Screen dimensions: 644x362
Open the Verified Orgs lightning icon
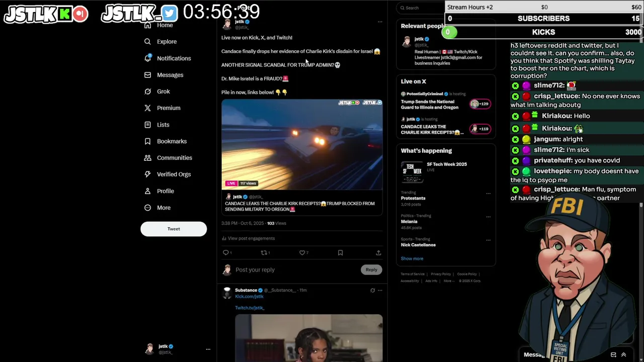click(x=147, y=174)
